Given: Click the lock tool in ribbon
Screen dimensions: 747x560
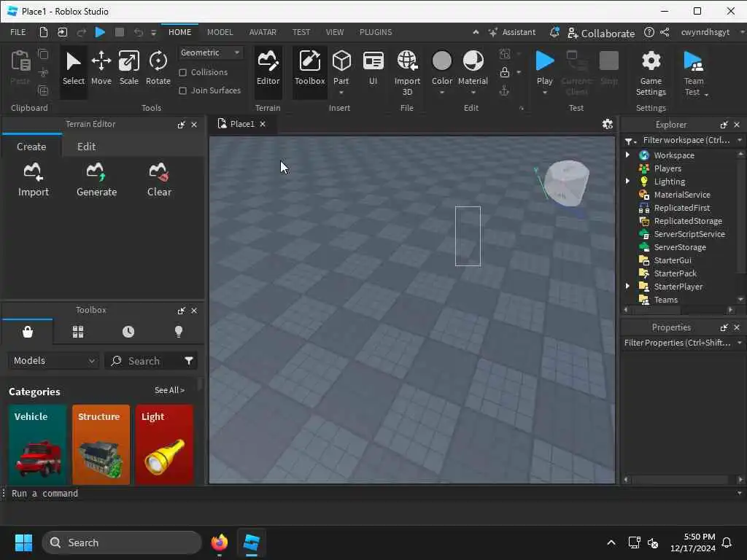Looking at the screenshot, I should coord(505,72).
